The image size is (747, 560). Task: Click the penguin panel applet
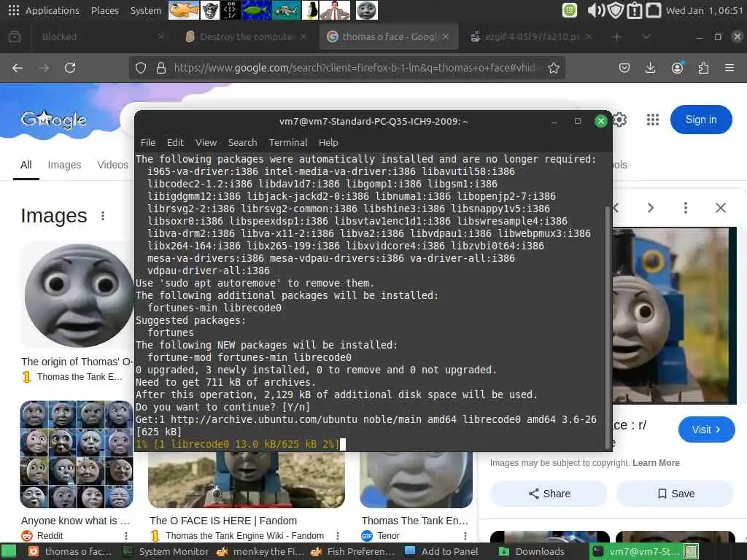tap(310, 10)
